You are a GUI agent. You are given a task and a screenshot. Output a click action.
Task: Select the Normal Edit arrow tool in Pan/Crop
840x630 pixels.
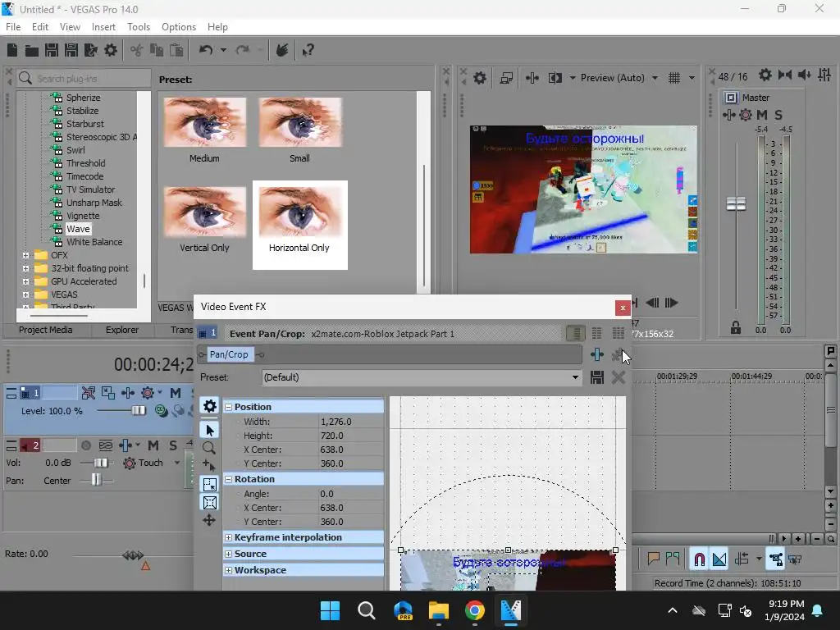coord(209,430)
